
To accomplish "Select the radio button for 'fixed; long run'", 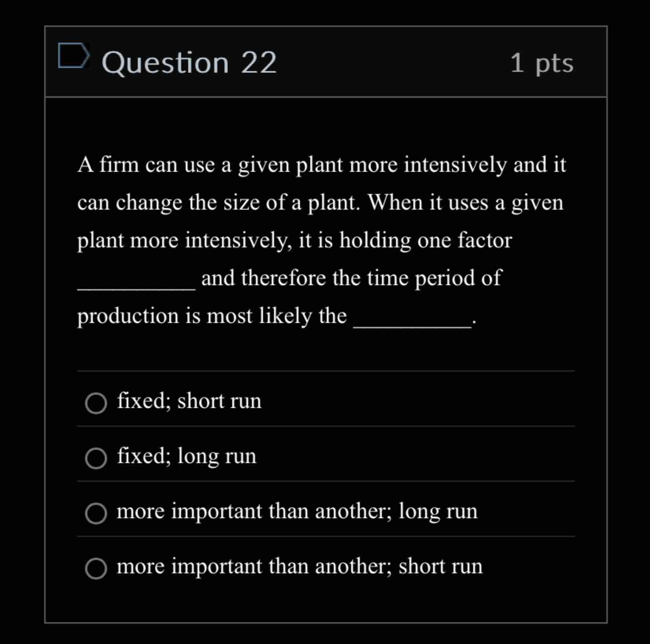I will coord(96,458).
